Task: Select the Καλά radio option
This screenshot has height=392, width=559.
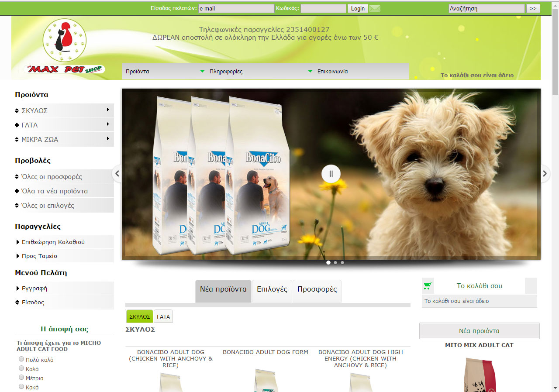Action: pos(21,368)
